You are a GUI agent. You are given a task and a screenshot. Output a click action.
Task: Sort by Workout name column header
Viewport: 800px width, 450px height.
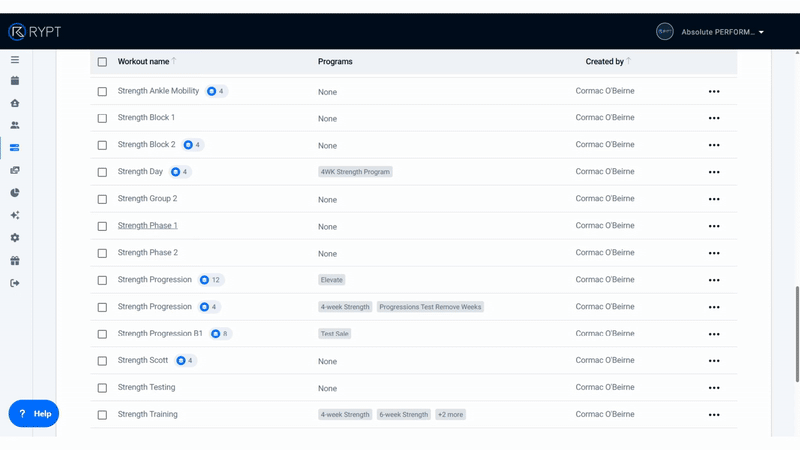pyautogui.click(x=144, y=62)
